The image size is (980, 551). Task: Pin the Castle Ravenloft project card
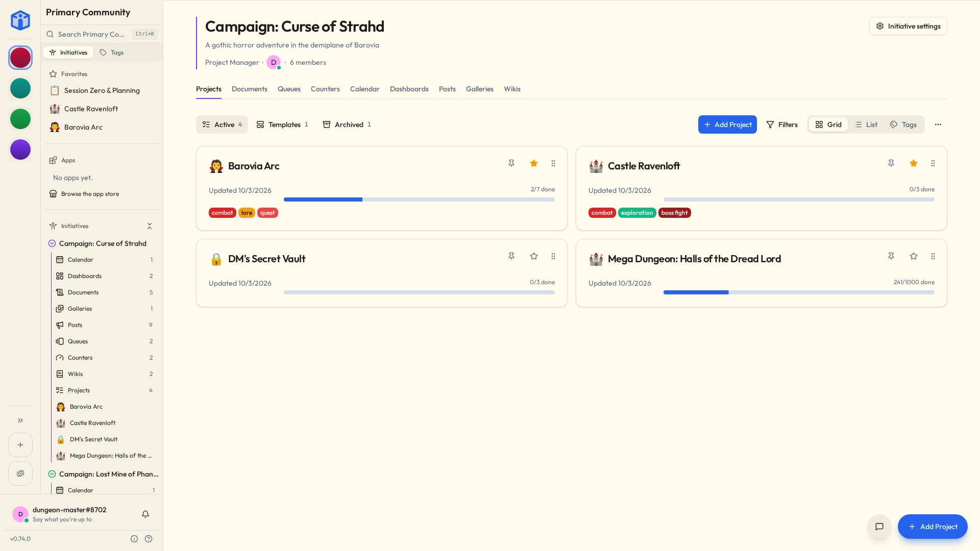(x=891, y=163)
